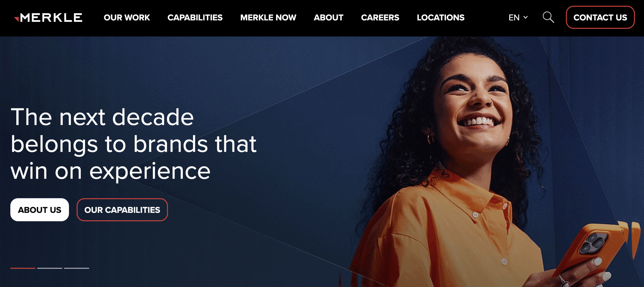This screenshot has height=287, width=644.
Task: Switch to the second slide indicator
Action: [50, 268]
